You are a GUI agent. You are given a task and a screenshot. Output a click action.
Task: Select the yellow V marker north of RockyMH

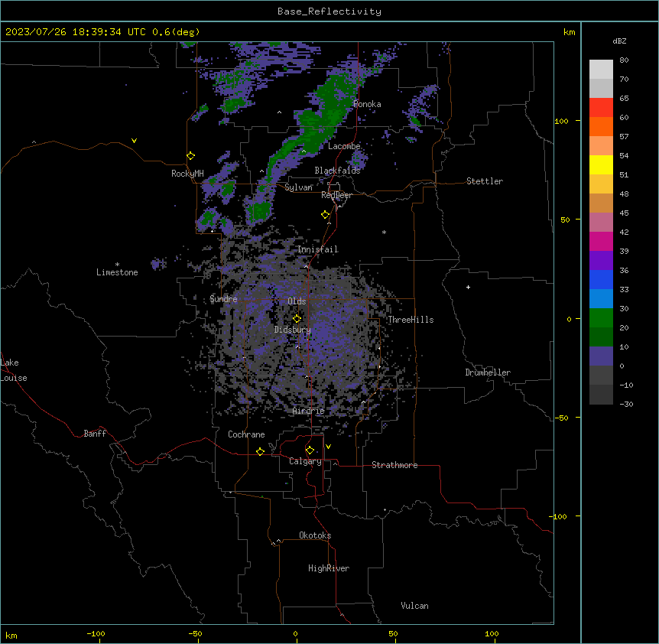click(134, 141)
